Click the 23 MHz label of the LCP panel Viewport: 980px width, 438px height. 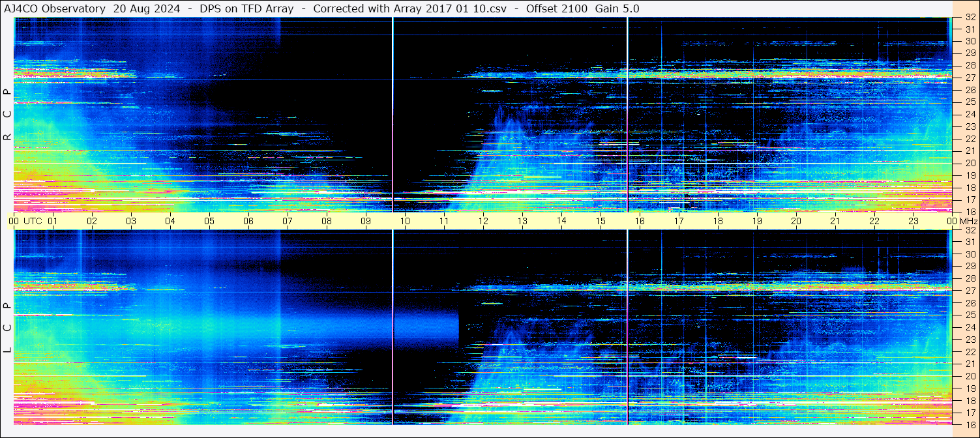tap(970, 340)
